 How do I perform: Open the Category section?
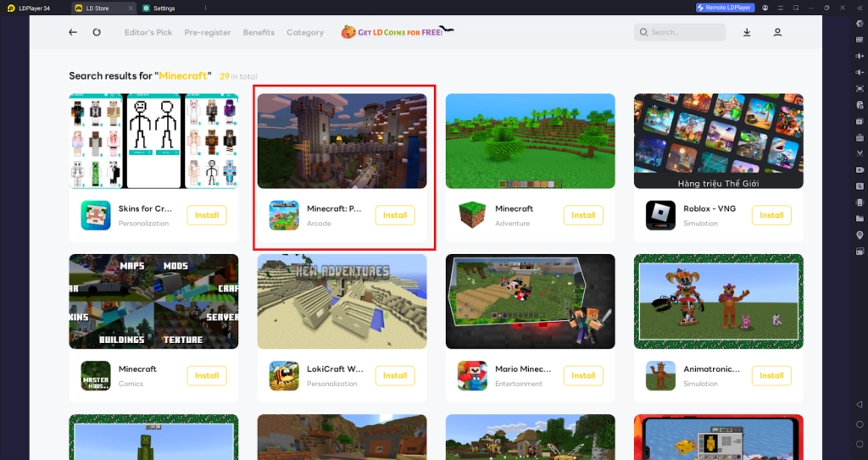click(305, 32)
